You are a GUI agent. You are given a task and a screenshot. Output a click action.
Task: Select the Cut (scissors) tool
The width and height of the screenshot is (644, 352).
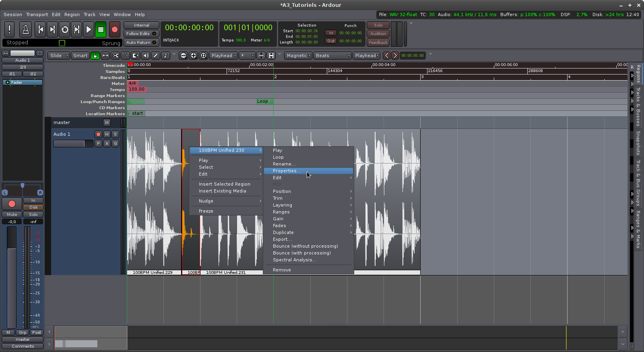[x=116, y=56]
